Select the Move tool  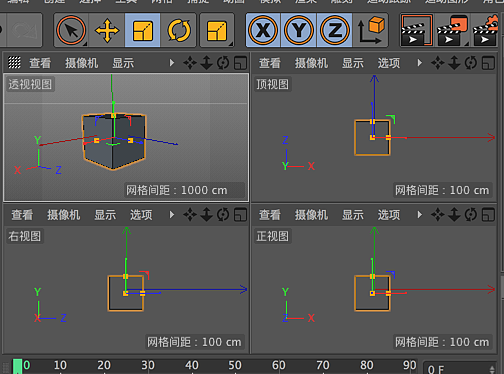(107, 30)
